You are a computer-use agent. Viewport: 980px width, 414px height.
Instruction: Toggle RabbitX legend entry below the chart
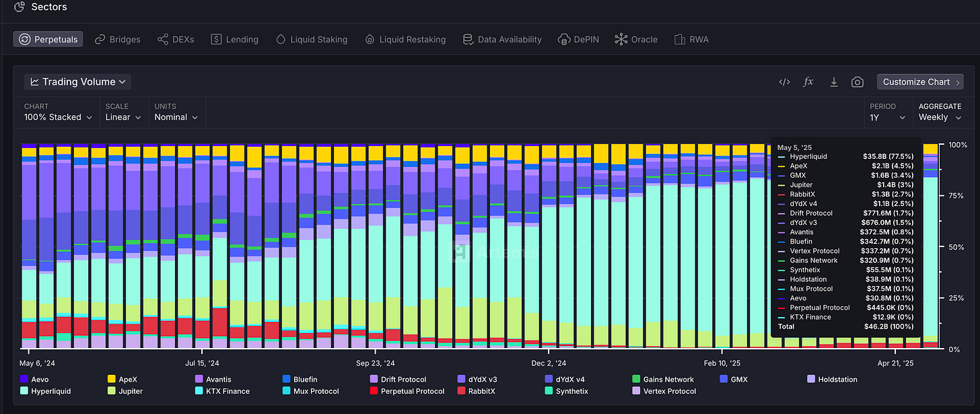pyautogui.click(x=477, y=391)
